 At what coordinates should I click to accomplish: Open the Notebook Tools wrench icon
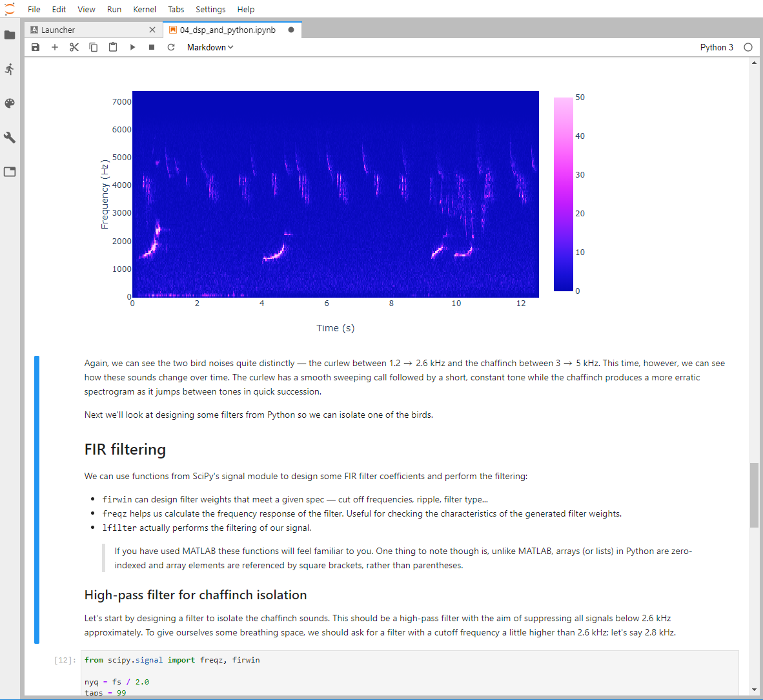[x=10, y=138]
